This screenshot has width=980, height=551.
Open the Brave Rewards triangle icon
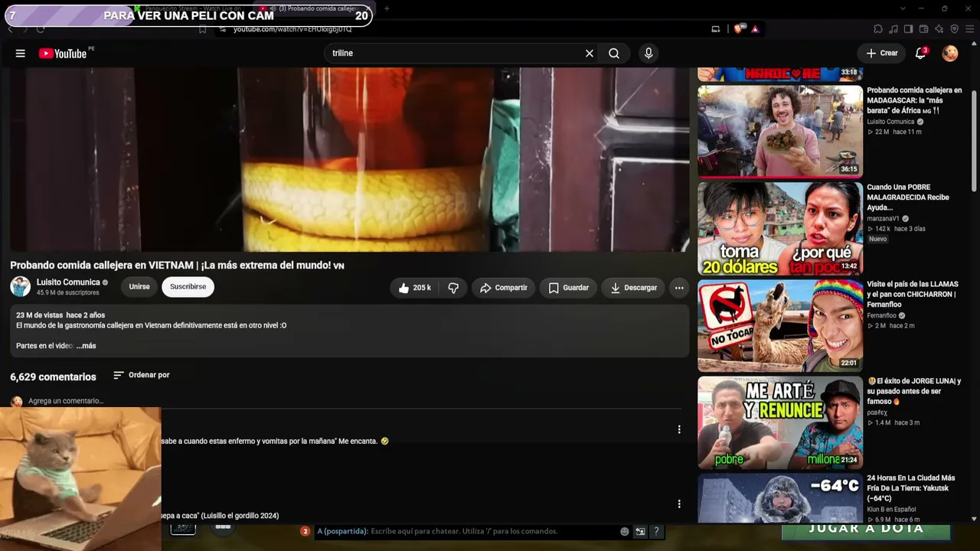point(755,29)
